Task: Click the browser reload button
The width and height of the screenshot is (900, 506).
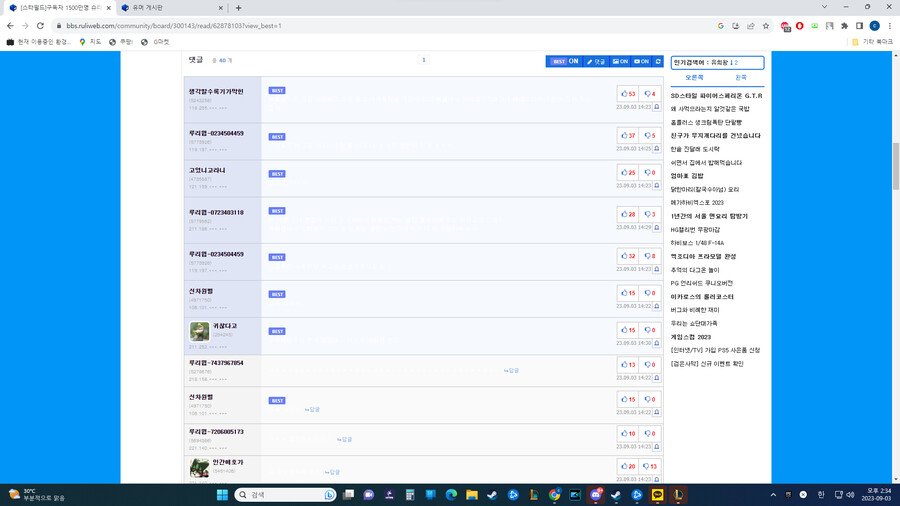Action: [40, 26]
